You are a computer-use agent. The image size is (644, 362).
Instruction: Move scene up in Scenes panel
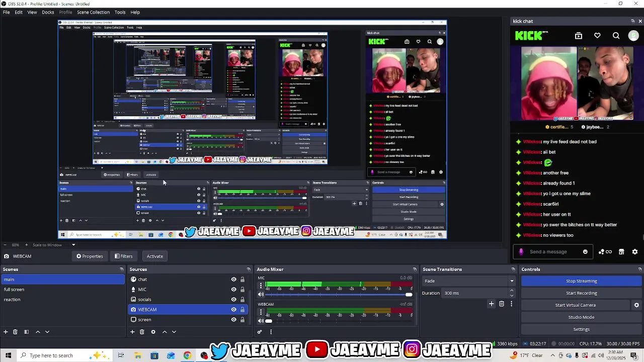38,332
